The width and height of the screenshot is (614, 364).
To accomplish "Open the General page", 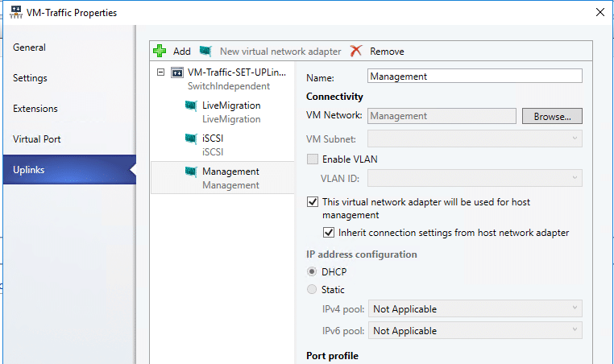I will pos(69,48).
